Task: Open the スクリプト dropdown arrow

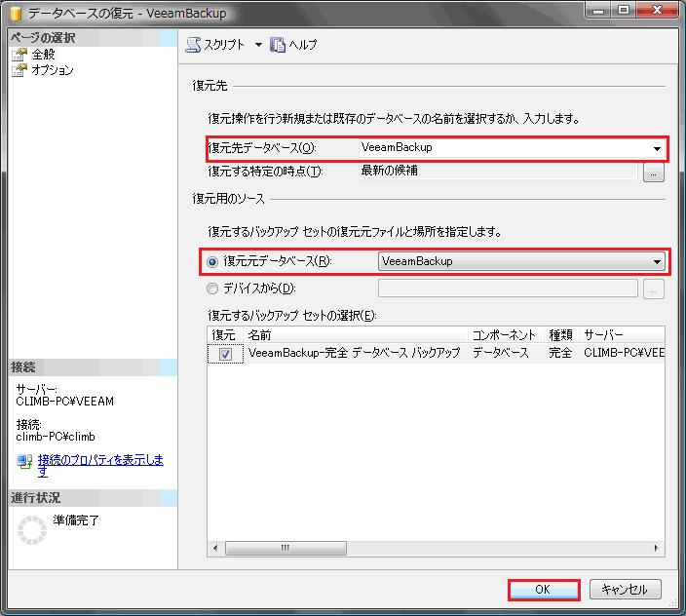Action: pyautogui.click(x=258, y=45)
